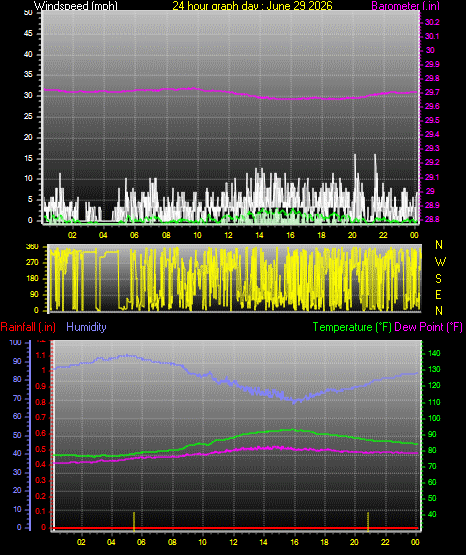
Task: Click the wind direction axis value "180"
Action: click(33, 279)
